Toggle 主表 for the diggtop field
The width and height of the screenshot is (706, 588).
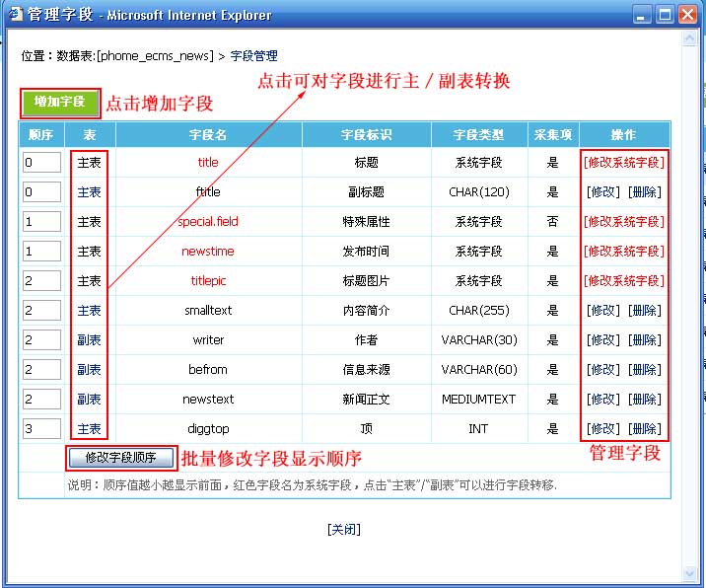click(x=90, y=429)
